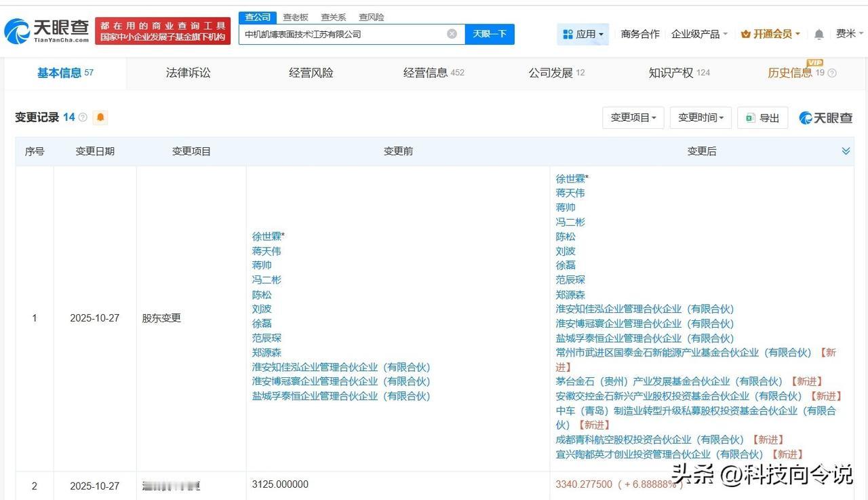Click the Excel icon inside the 导出 button
The height and width of the screenshot is (500, 868).
[750, 117]
